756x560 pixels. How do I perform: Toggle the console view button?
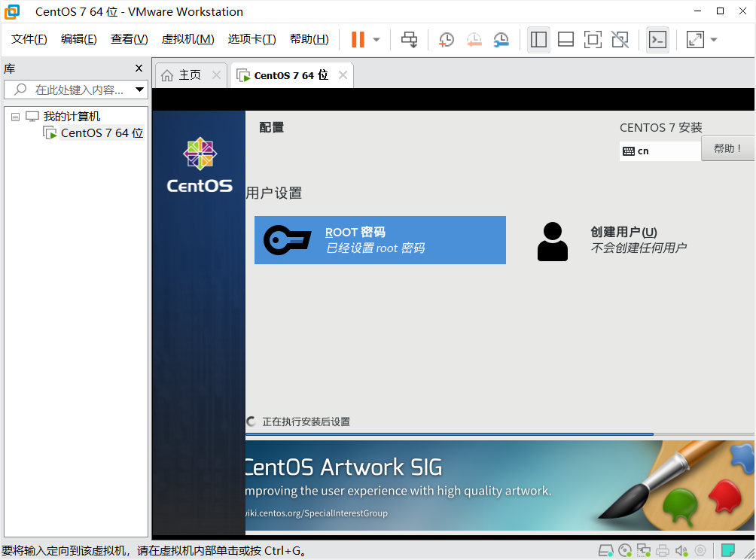click(x=657, y=40)
